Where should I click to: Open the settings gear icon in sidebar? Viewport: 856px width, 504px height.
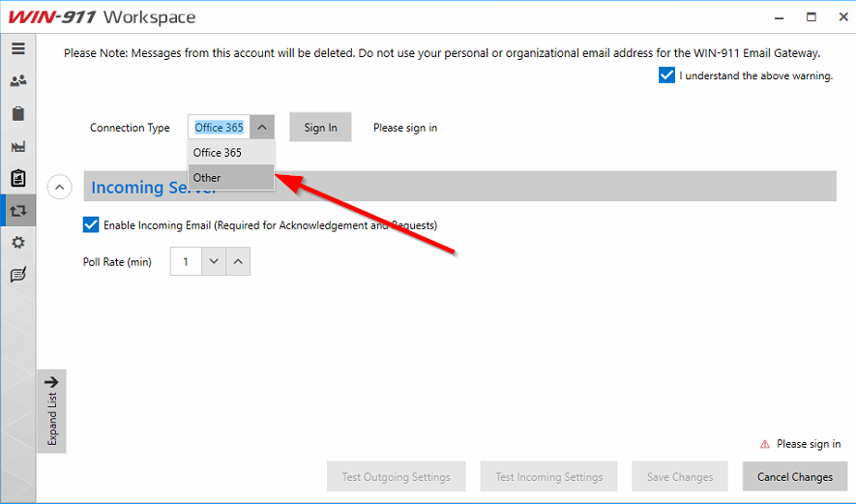(x=18, y=243)
